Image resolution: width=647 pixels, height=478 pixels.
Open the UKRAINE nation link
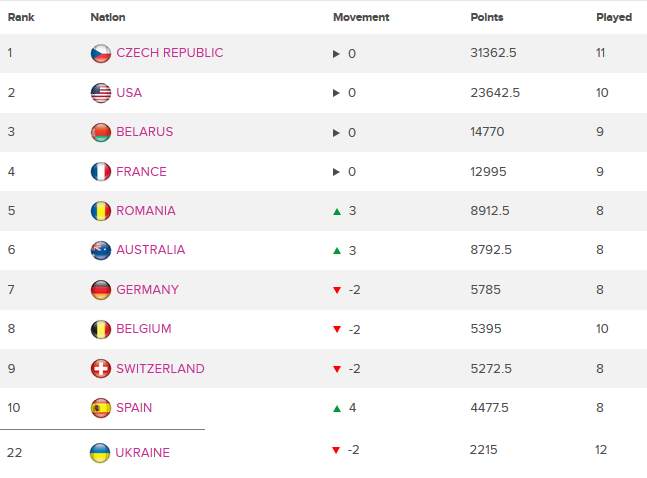[143, 452]
